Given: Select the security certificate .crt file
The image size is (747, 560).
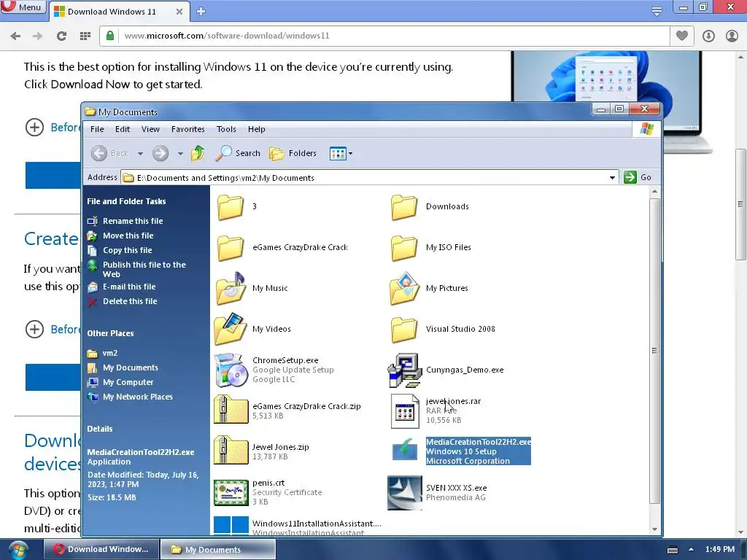Looking at the screenshot, I should click(231, 492).
